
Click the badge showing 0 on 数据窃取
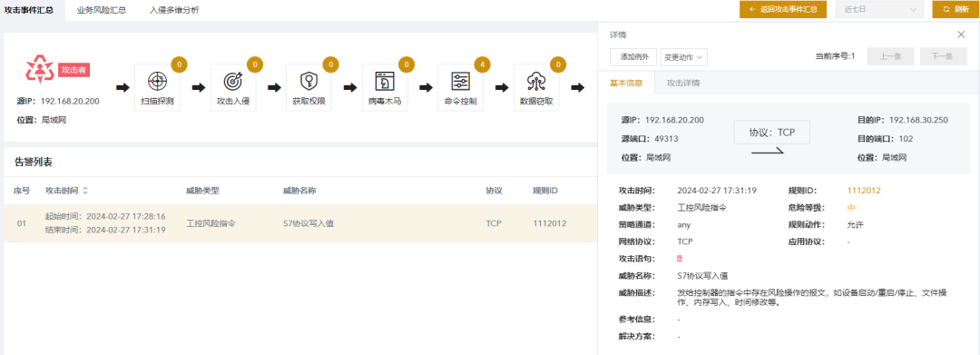(x=557, y=64)
